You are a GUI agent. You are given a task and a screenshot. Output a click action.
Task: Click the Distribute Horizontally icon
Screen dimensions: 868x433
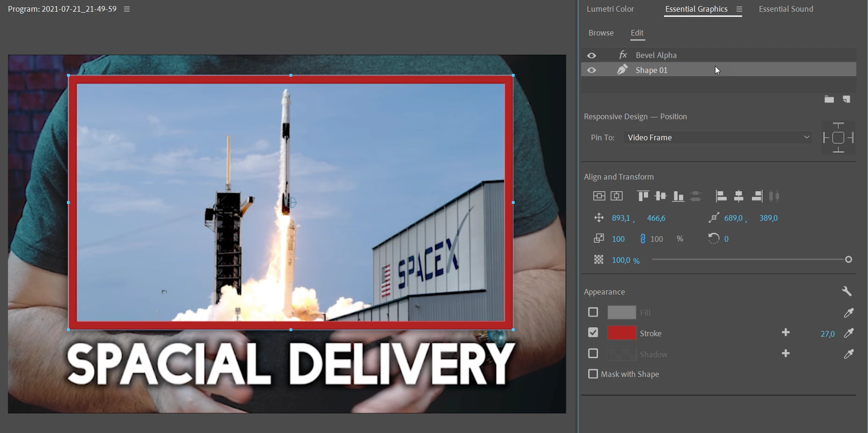[774, 196]
